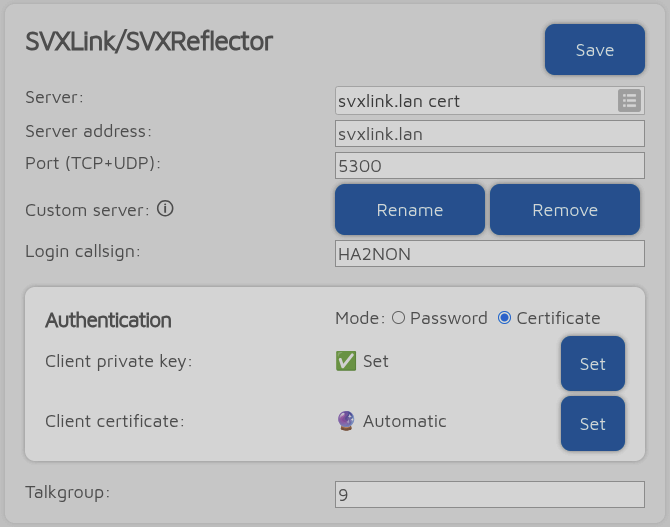The height and width of the screenshot is (527, 670).
Task: Click the Talkgroup field
Action: [x=490, y=495]
